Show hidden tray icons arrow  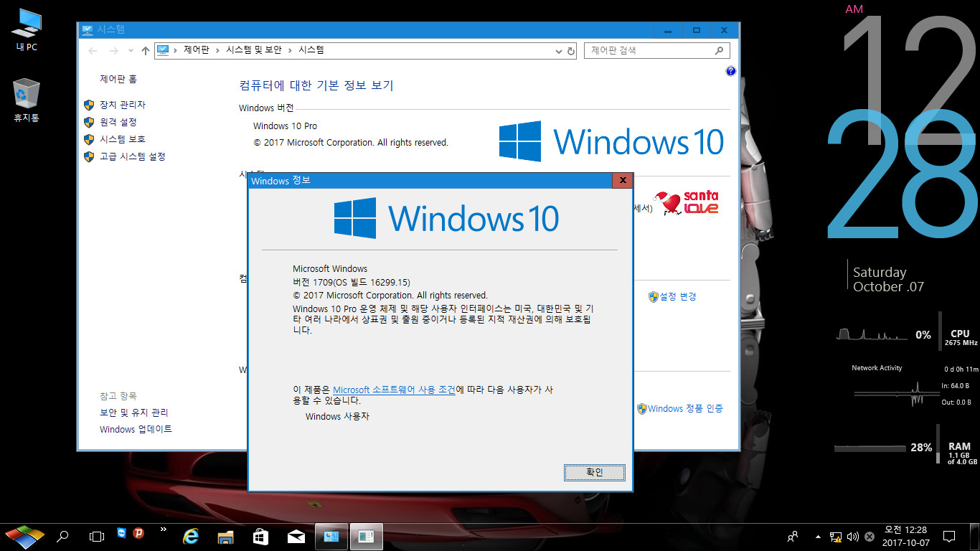point(818,536)
